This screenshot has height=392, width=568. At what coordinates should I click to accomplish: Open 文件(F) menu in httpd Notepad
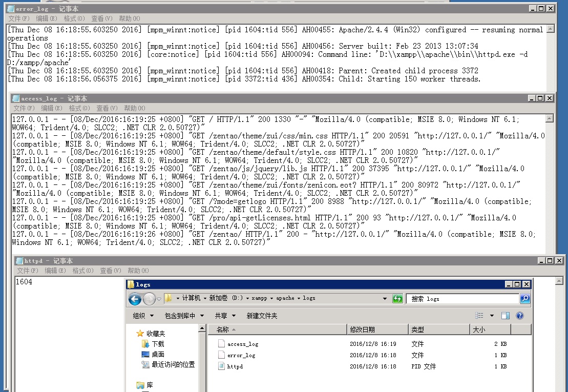(x=28, y=271)
